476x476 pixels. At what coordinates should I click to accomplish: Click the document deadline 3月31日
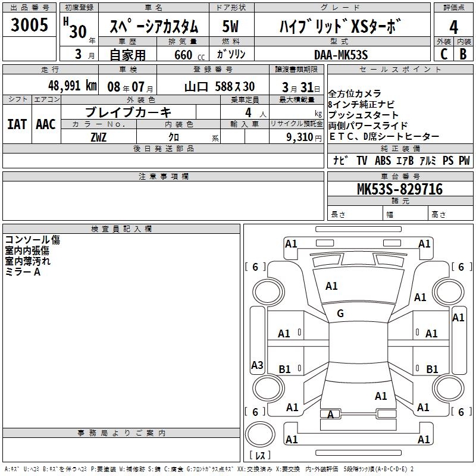pos(301,87)
